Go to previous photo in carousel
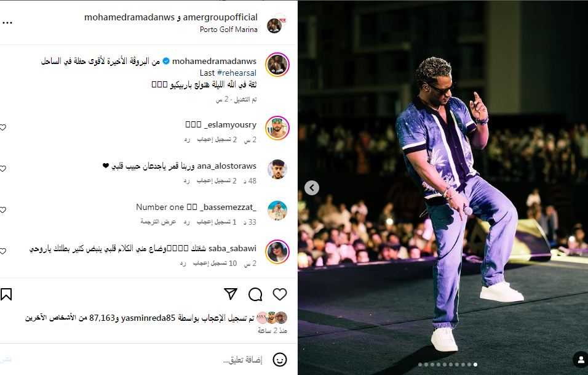Image resolution: width=588 pixels, height=375 pixels. (x=312, y=188)
